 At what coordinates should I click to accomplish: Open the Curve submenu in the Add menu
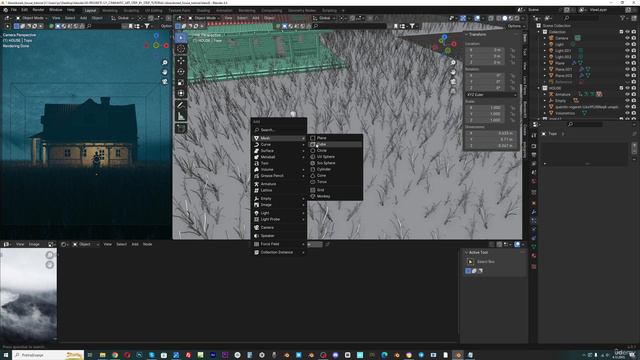279,144
